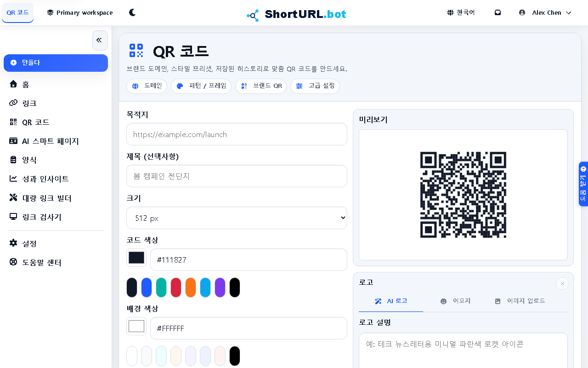Click the 도메인 chip button
Screen dimensions: 588x368
click(147, 86)
